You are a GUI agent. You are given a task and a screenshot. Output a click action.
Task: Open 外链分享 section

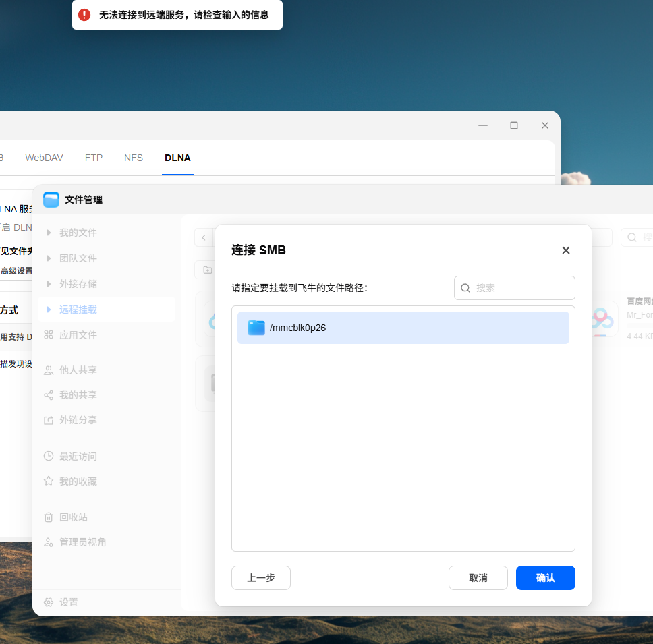tap(78, 420)
